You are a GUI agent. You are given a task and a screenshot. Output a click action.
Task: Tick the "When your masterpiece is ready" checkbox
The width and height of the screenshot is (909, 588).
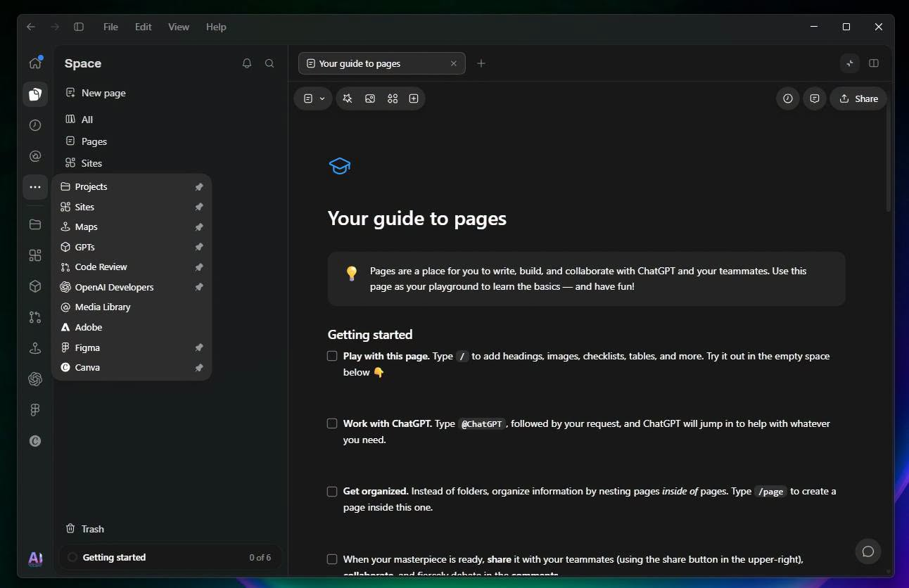332,559
